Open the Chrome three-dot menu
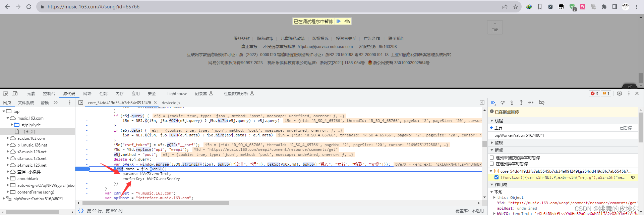Screen dimensions: 644x215 636,7
